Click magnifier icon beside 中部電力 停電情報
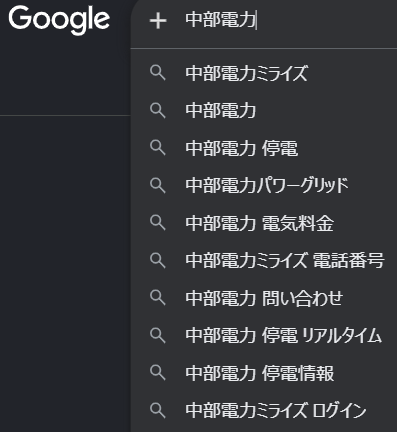 [x=158, y=373]
